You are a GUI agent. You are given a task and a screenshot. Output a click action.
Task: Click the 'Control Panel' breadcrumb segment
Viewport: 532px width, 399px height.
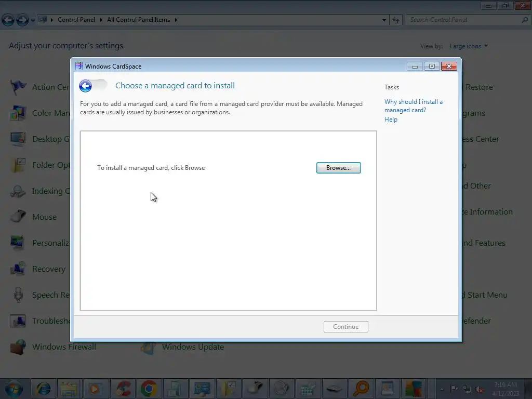(x=76, y=20)
